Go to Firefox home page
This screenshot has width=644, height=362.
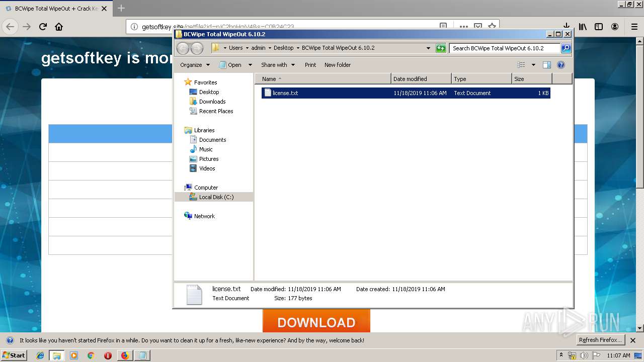(59, 27)
